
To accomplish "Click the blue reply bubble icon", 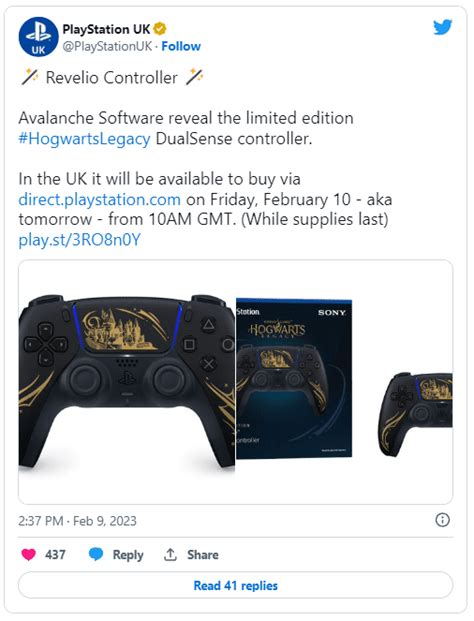I will 96,554.
